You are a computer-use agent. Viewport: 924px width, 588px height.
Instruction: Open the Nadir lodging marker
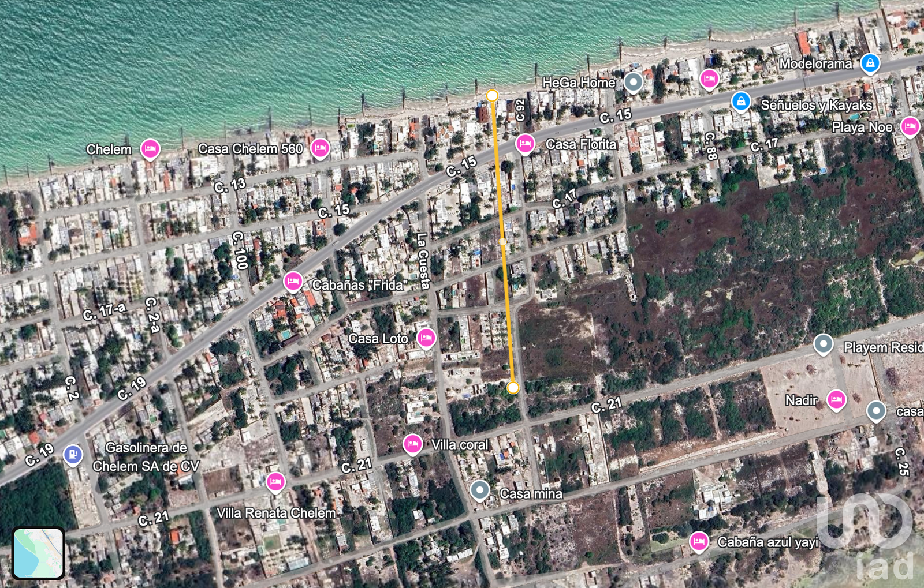(x=836, y=399)
